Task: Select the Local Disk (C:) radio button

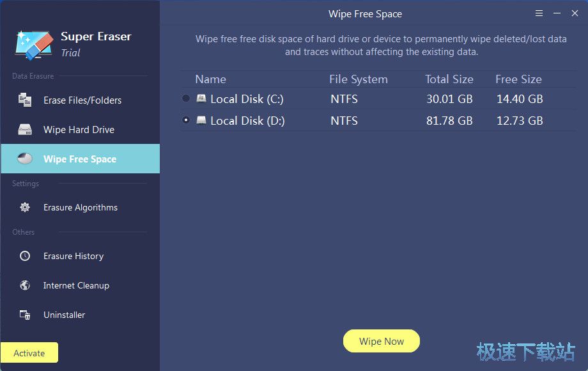Action: (x=186, y=99)
